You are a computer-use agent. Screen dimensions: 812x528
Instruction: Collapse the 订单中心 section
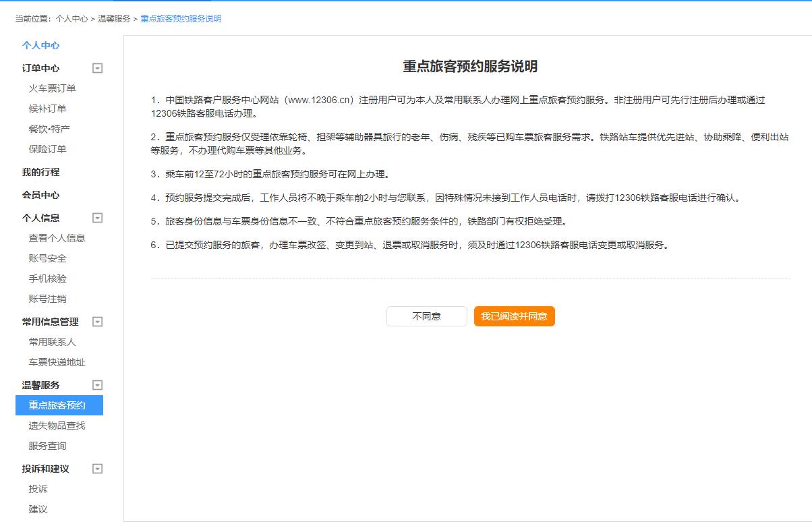tap(97, 68)
